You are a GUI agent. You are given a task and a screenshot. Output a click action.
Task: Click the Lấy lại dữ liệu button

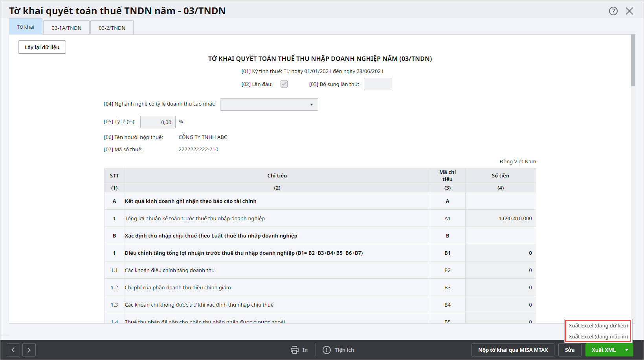point(42,47)
